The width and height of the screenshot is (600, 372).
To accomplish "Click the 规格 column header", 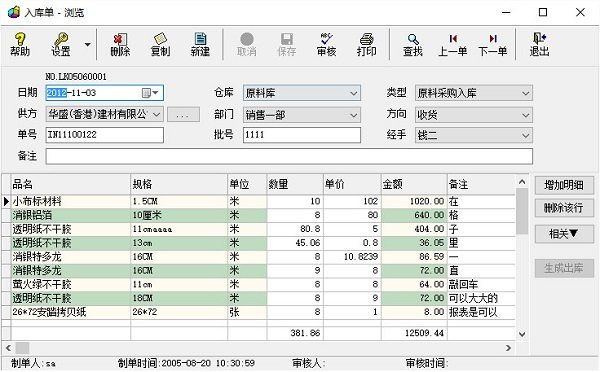I will pos(179,184).
